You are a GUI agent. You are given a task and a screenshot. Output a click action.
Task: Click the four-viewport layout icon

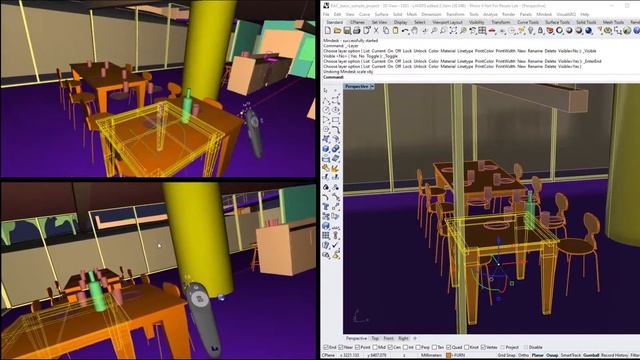483,31
